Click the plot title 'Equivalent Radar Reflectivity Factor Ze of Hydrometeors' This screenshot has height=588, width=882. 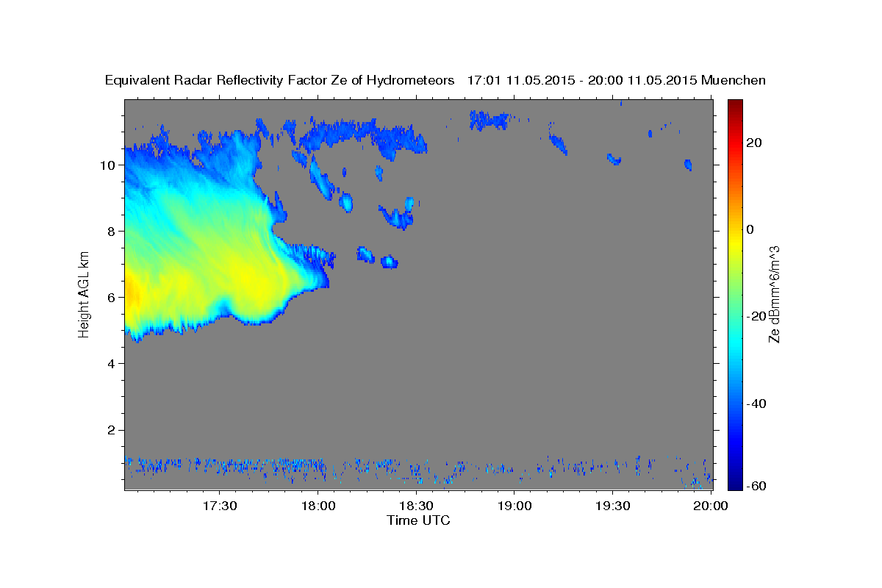pyautogui.click(x=280, y=80)
